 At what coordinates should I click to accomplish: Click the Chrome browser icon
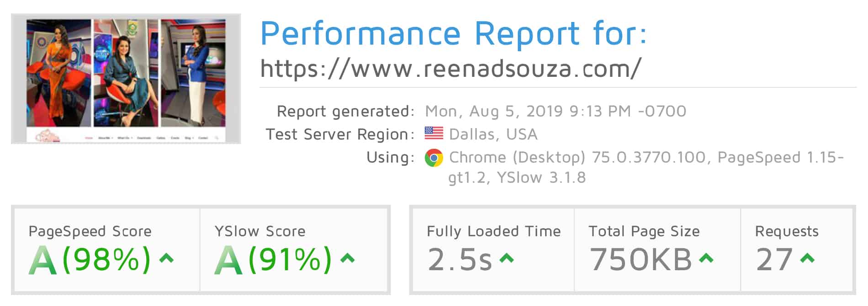pos(434,158)
